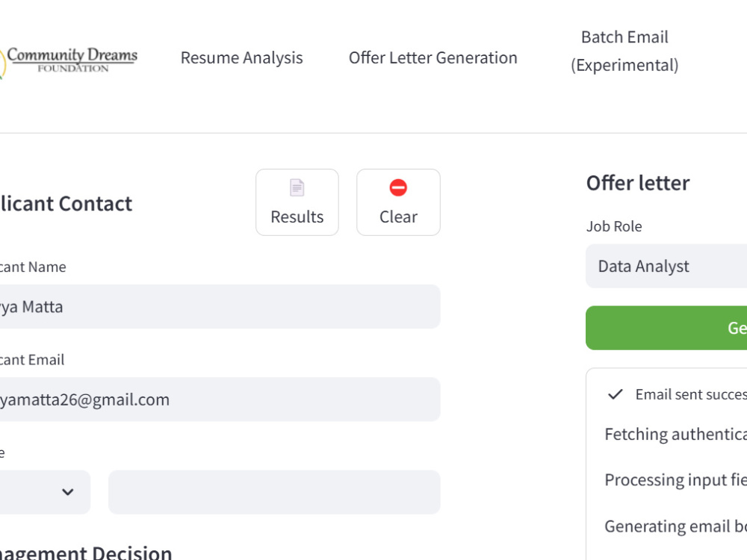Expand the phone country code chevron
Image resolution: width=747 pixels, height=560 pixels.
68,492
